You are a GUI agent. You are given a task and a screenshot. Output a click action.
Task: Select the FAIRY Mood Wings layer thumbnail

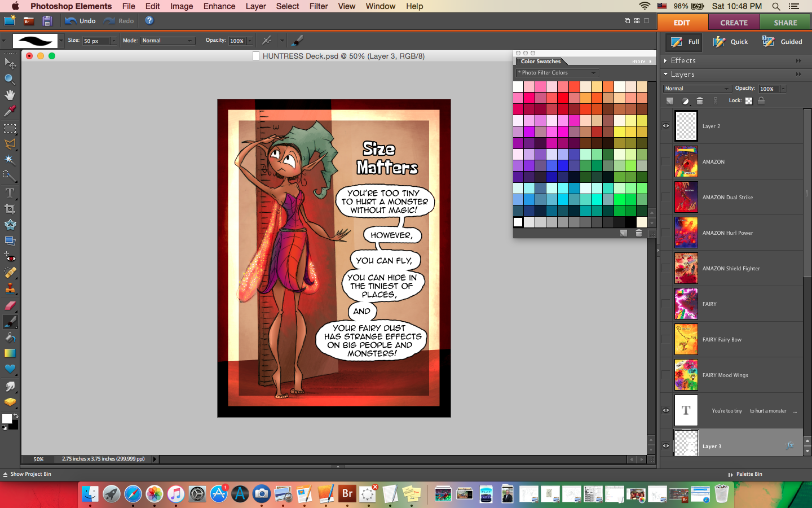point(686,375)
